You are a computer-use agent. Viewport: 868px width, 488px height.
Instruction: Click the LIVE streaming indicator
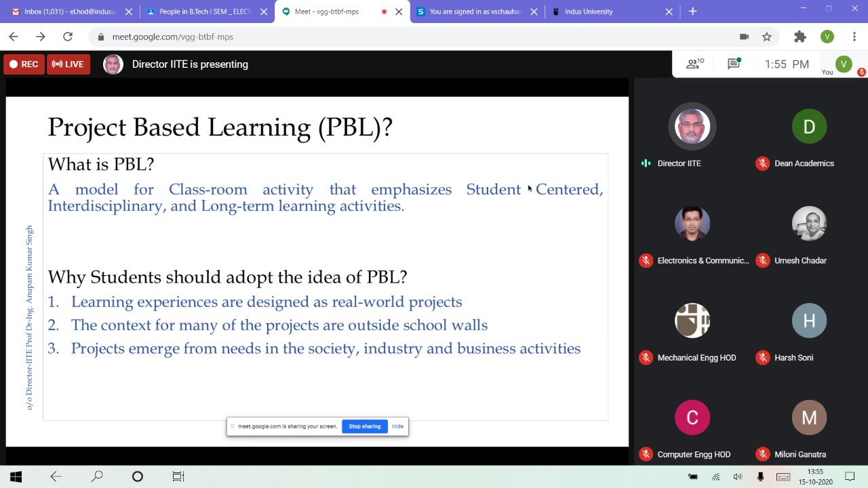(x=68, y=64)
